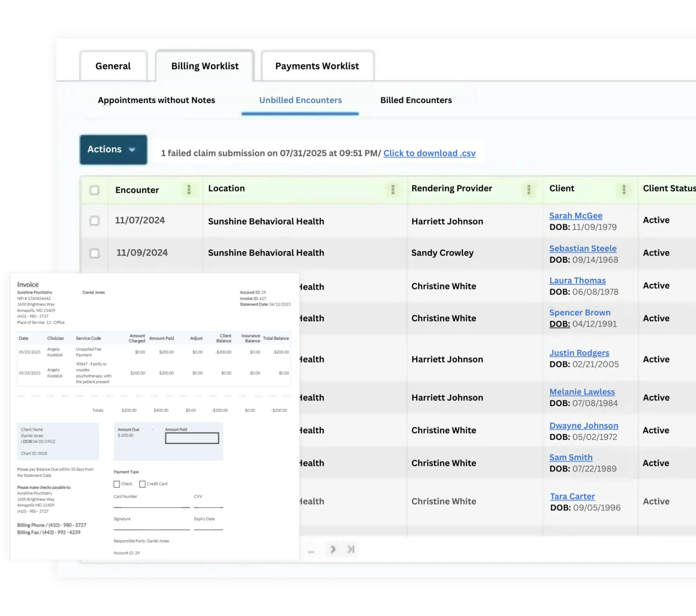Select all encounters with the header checkbox
The width and height of the screenshot is (696, 616).
94,190
